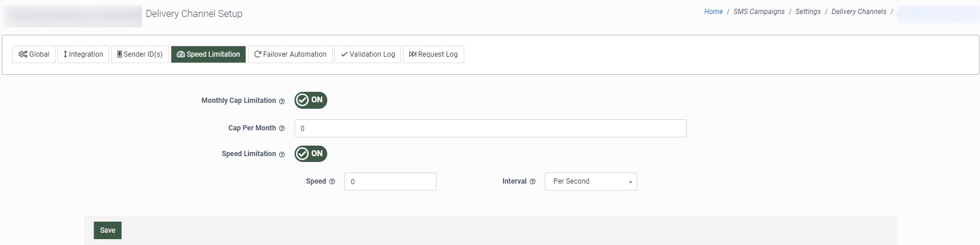Image resolution: width=980 pixels, height=245 pixels.
Task: Open Delivery Channels breadcrumb
Action: 858,12
